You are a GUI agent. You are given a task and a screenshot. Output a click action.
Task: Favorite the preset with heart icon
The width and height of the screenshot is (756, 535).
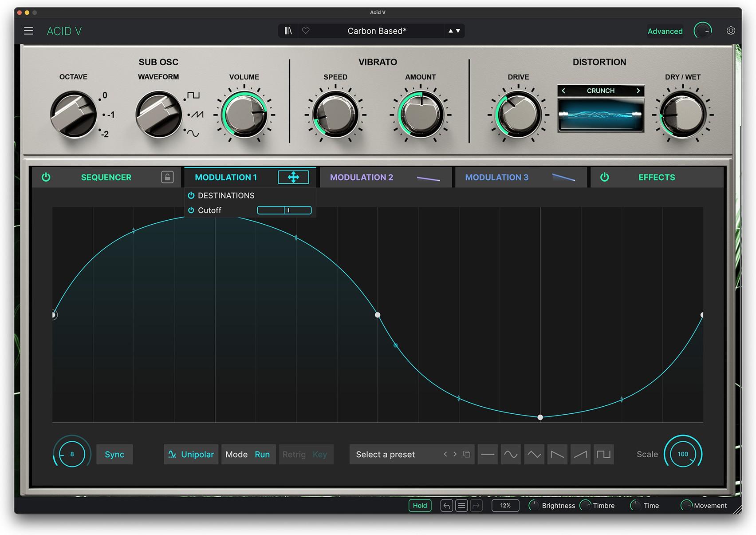306,31
